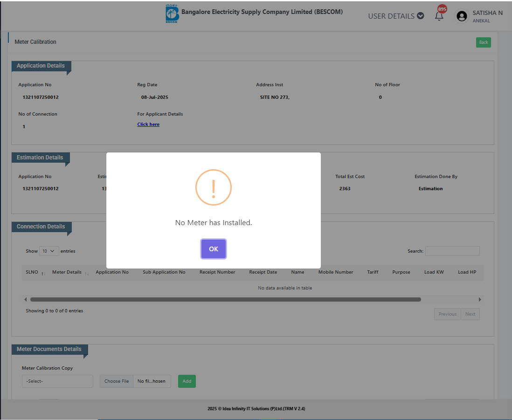Click the Choose File button
Image resolution: width=512 pixels, height=420 pixels.
coord(117,381)
